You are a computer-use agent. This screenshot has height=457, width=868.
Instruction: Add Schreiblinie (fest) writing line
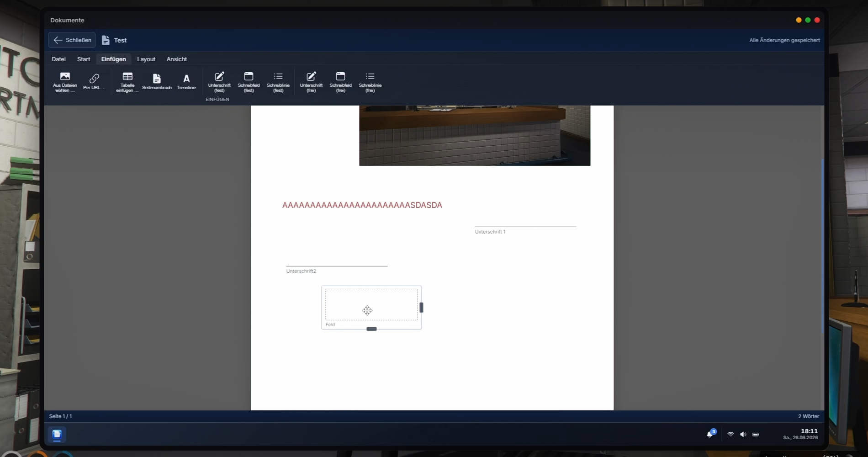point(278,82)
